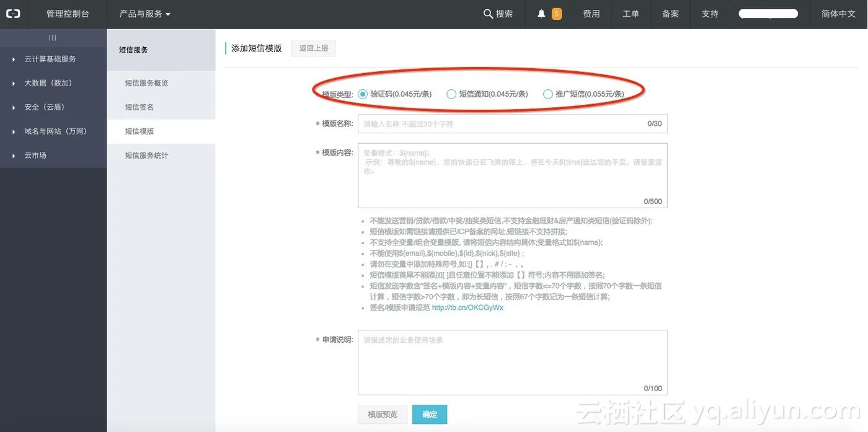Open the 备案 menu

pyautogui.click(x=670, y=14)
